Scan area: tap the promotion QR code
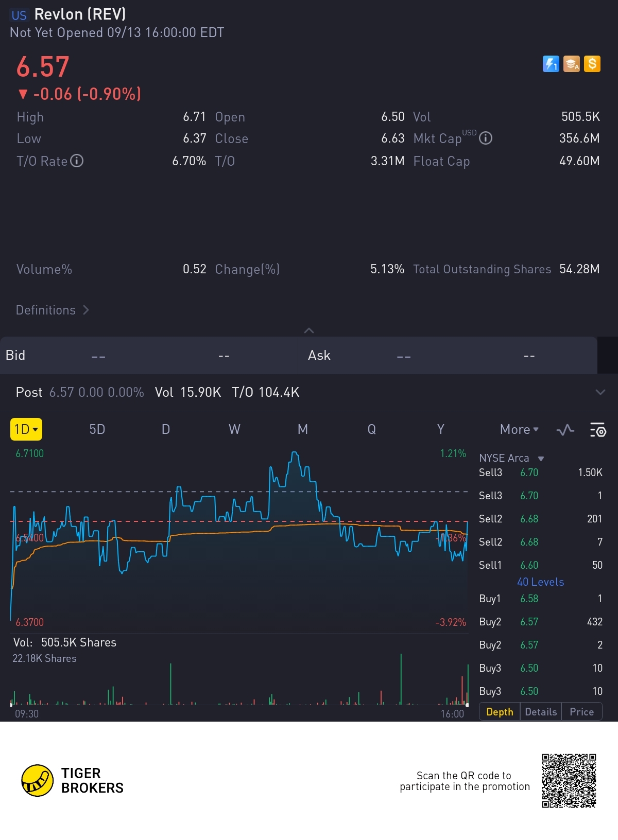Screen dimensions: 618x840 click(569, 780)
